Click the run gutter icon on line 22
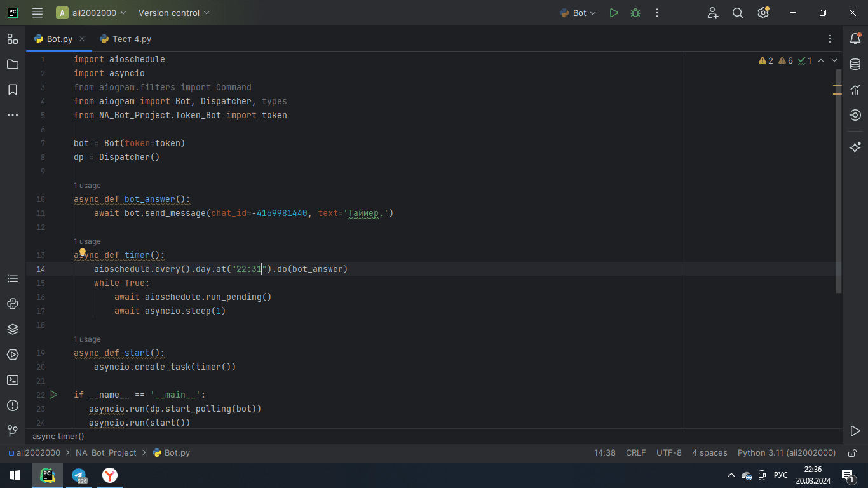 [x=53, y=395]
